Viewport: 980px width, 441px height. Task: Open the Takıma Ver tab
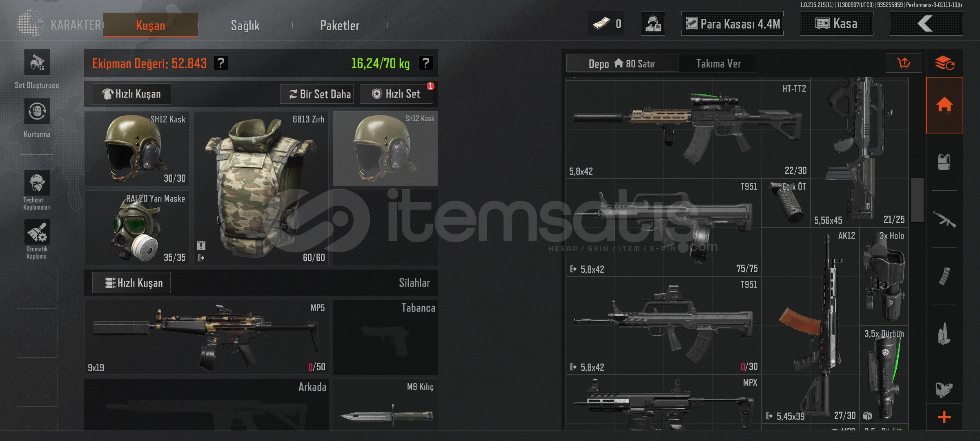pyautogui.click(x=718, y=63)
